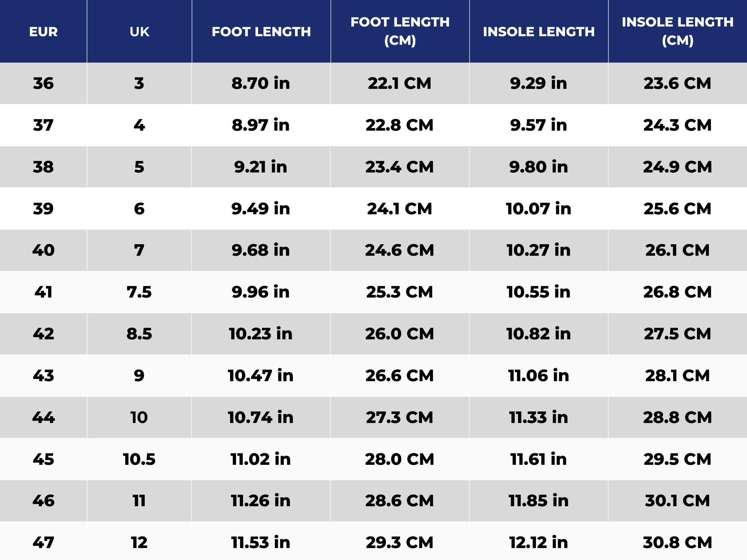Click the 22.8 CM foot length cell
This screenshot has width=747, height=560.
pos(400,125)
